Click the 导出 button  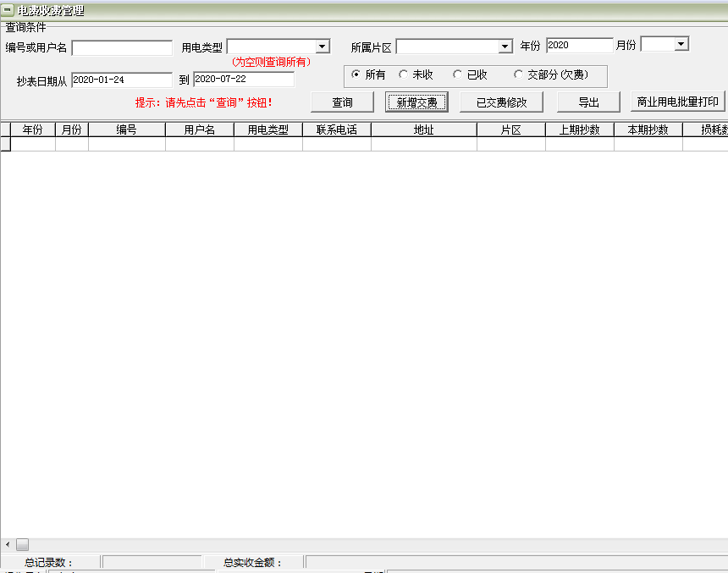[x=588, y=102]
